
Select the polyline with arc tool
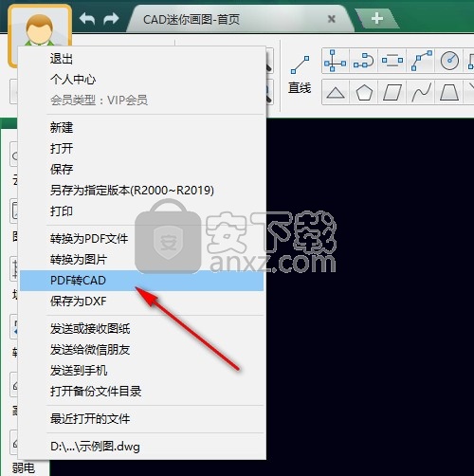coord(363,61)
